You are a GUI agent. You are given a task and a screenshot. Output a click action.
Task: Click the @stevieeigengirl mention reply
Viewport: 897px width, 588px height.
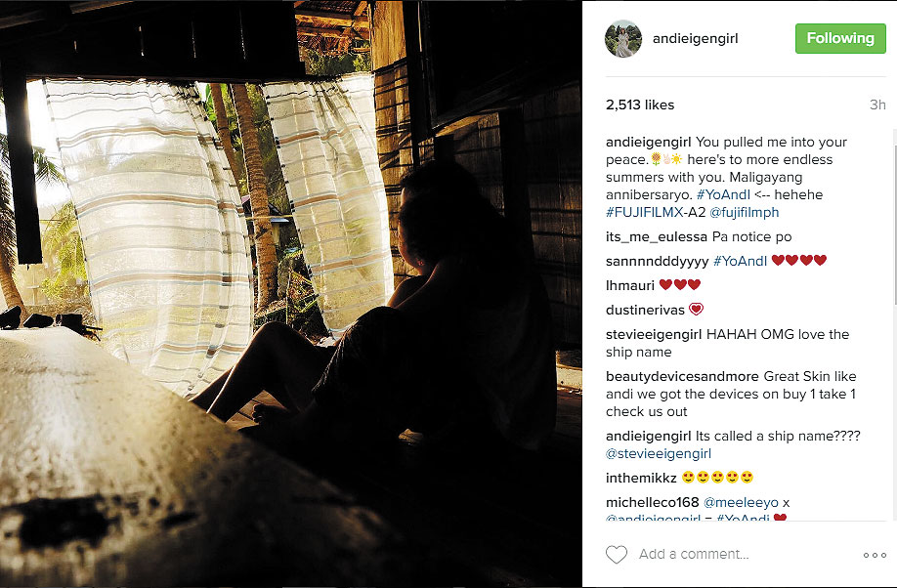click(659, 453)
